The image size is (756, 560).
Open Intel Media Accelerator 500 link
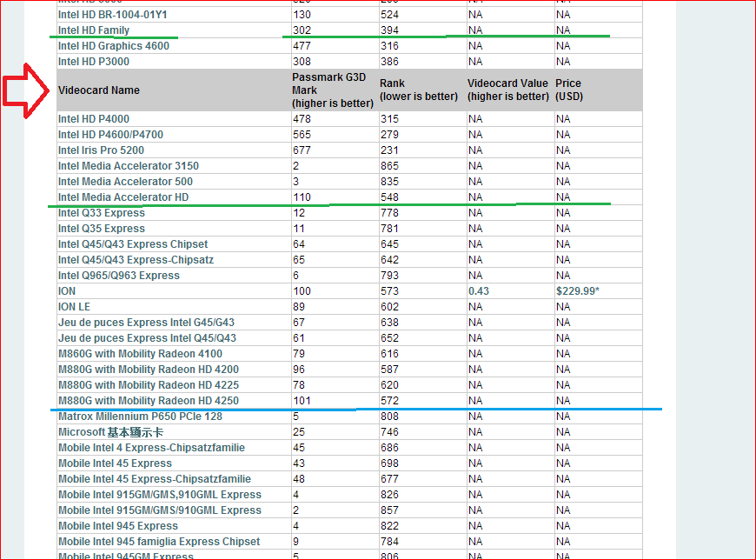click(x=125, y=182)
